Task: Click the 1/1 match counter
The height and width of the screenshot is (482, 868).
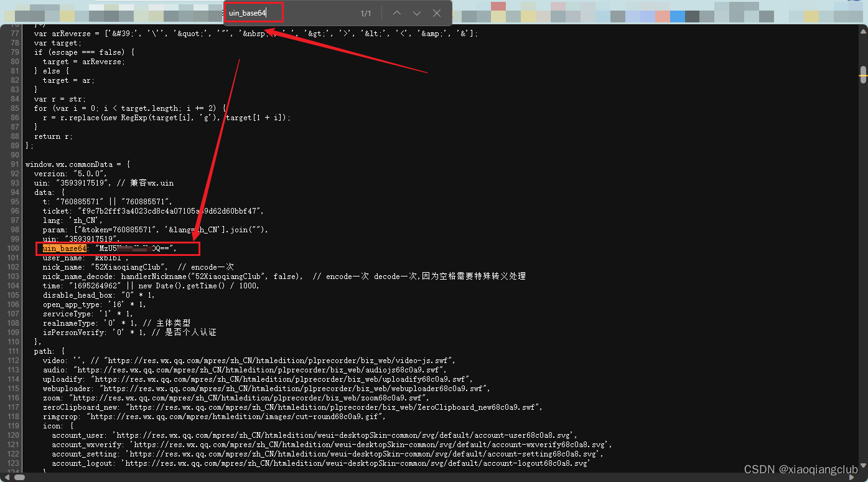Action: click(366, 13)
